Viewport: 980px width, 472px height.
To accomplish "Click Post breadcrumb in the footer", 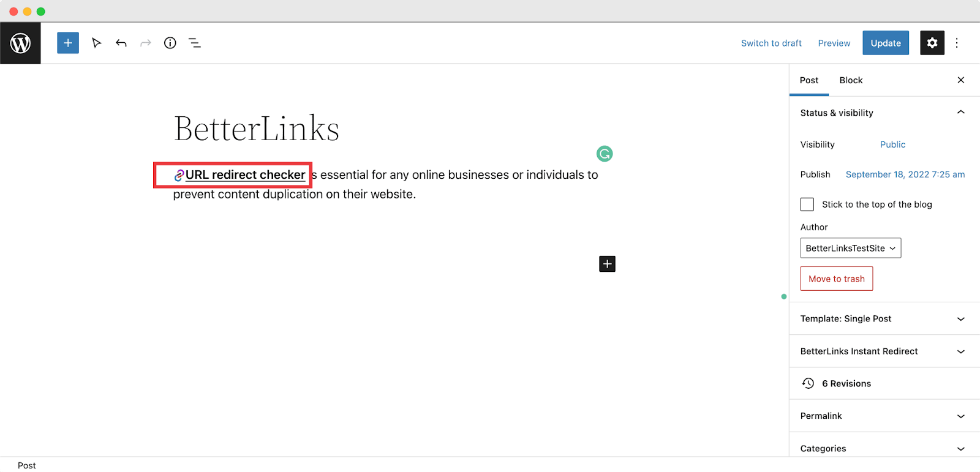I will pos(27,465).
